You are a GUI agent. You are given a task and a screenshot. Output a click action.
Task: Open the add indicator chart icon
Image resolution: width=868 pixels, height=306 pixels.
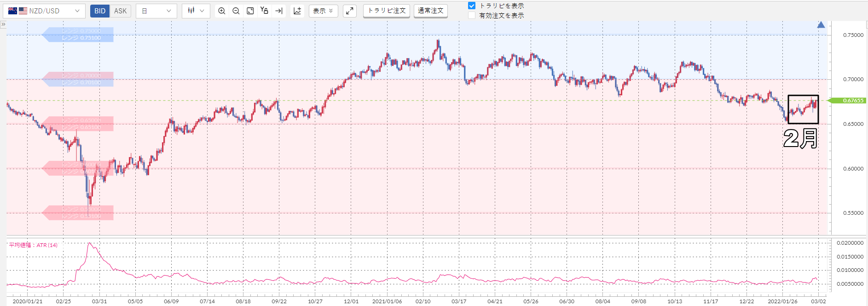point(297,11)
